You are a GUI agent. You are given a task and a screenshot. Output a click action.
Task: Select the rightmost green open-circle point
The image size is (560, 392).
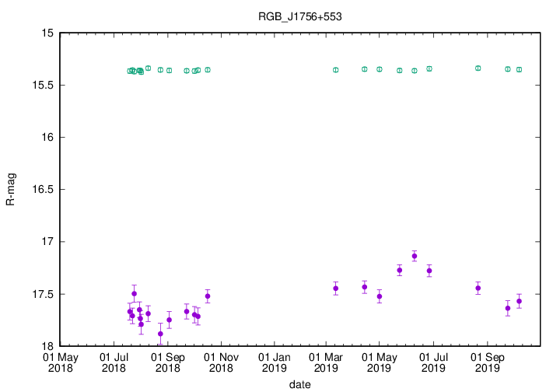519,69
